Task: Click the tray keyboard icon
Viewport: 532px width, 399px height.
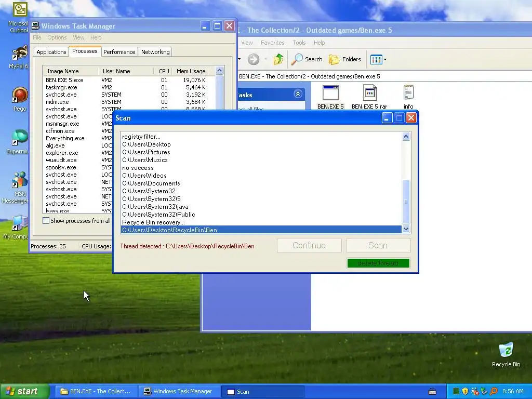Action: pos(432,392)
